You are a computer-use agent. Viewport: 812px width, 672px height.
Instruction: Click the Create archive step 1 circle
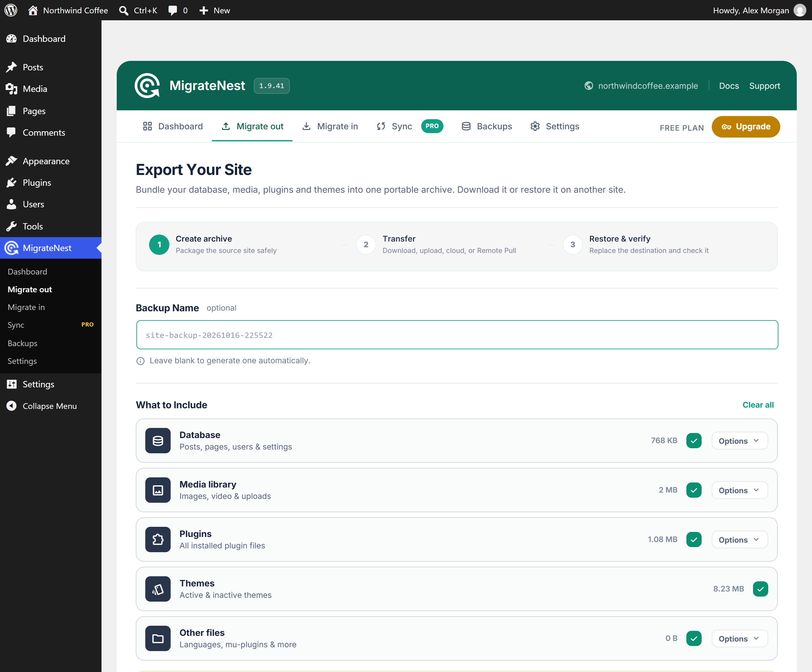tap(159, 245)
